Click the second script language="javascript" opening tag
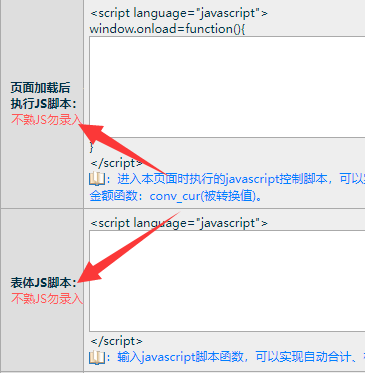 point(179,223)
